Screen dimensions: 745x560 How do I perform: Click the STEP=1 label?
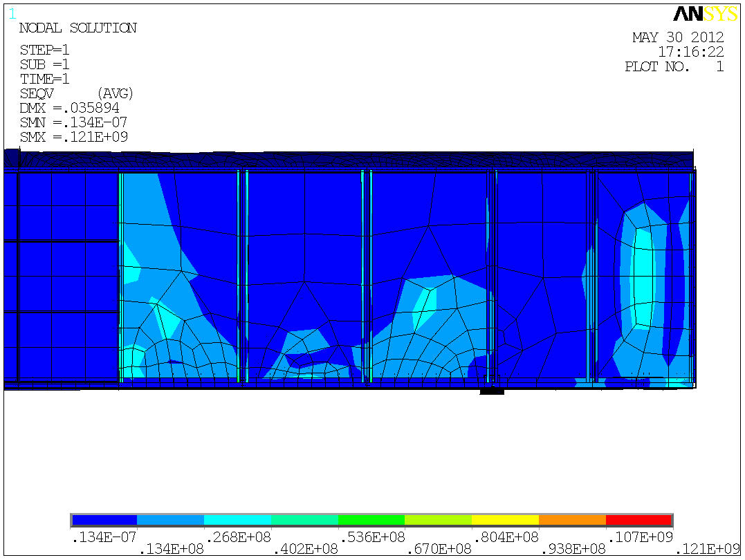click(45, 50)
